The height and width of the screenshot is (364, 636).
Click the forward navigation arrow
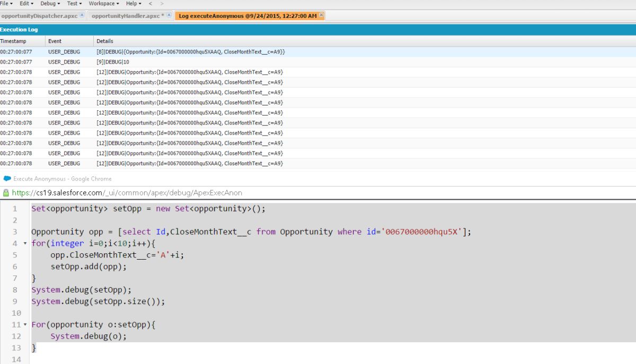pyautogui.click(x=162, y=3)
